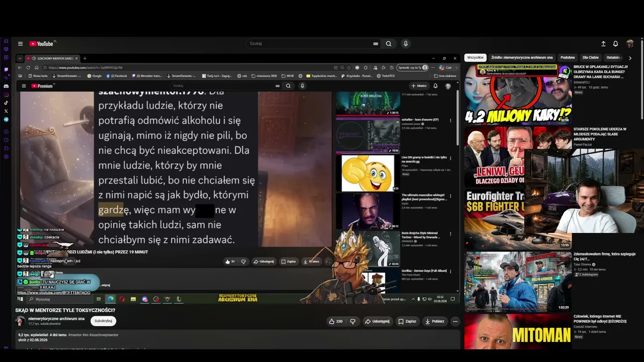644x362 pixels.
Task: Open "BRUCE W OPŁAKANEJ SYTUACJI" video title
Action: click(601, 72)
